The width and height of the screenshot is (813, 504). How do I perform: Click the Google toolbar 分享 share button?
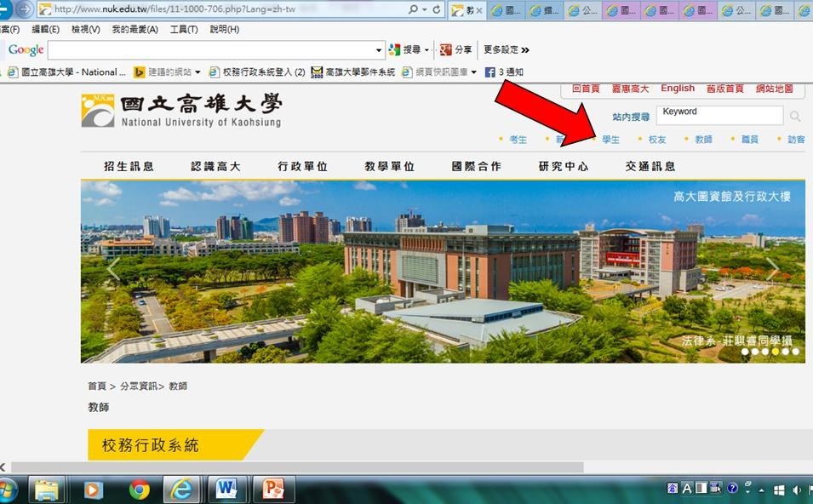point(455,50)
